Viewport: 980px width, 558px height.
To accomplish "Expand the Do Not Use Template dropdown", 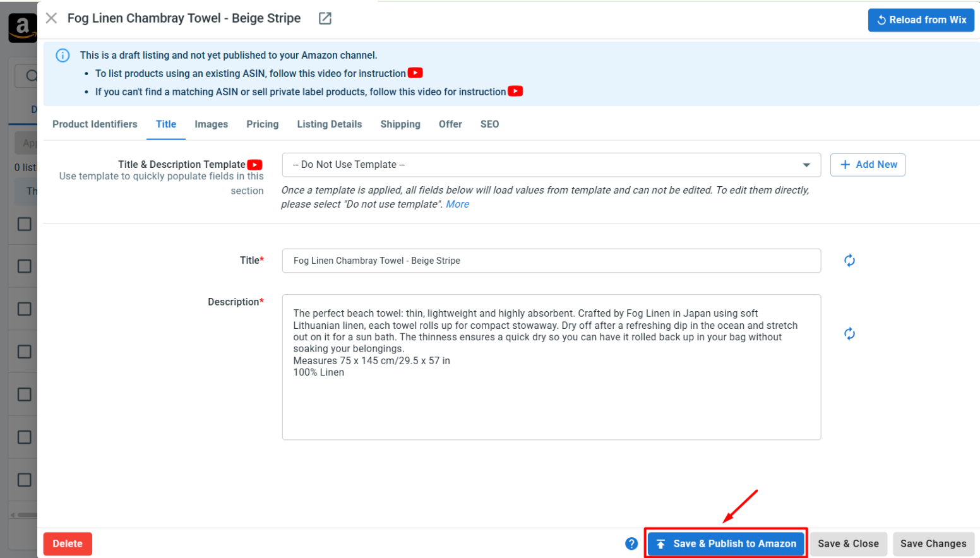I will pos(551,165).
